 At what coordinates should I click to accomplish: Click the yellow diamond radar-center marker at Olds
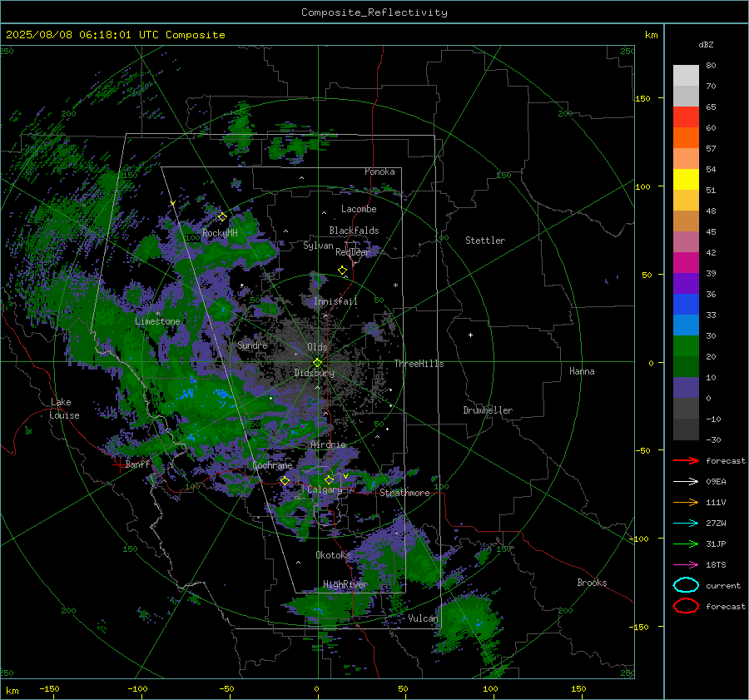(x=317, y=363)
